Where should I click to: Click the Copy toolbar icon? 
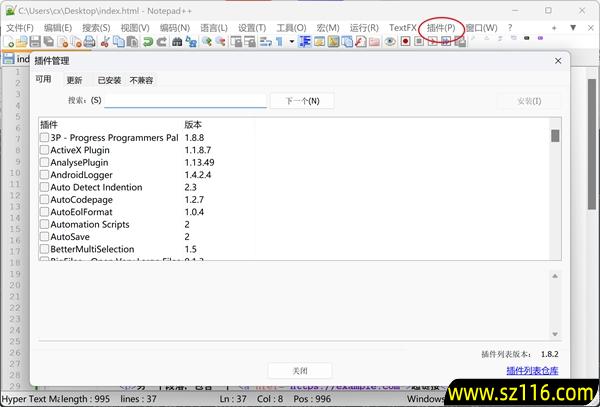(x=119, y=41)
